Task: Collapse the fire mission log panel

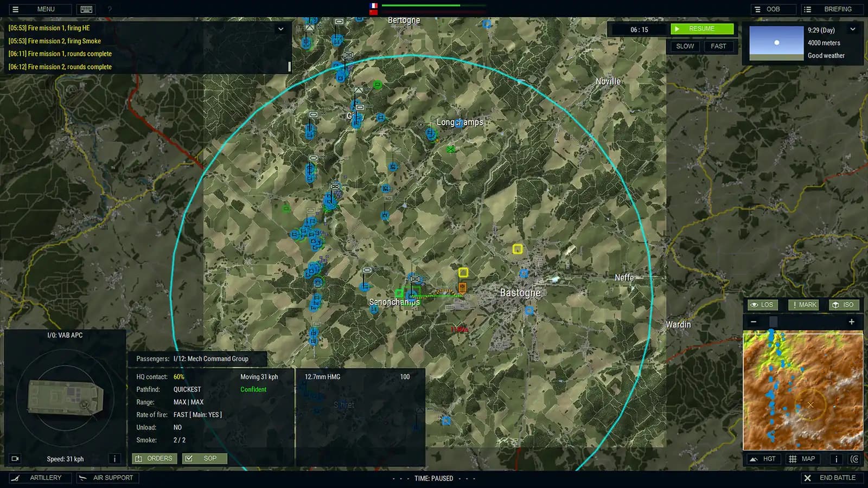Action: tap(280, 28)
